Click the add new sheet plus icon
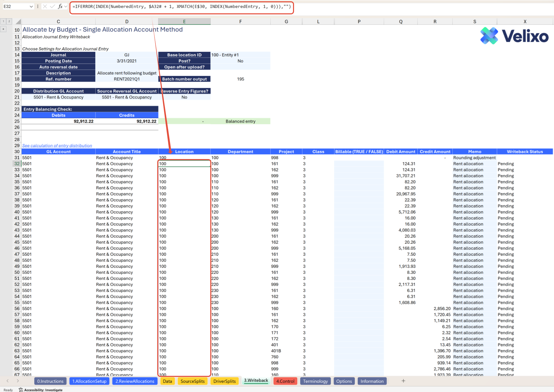 click(403, 381)
